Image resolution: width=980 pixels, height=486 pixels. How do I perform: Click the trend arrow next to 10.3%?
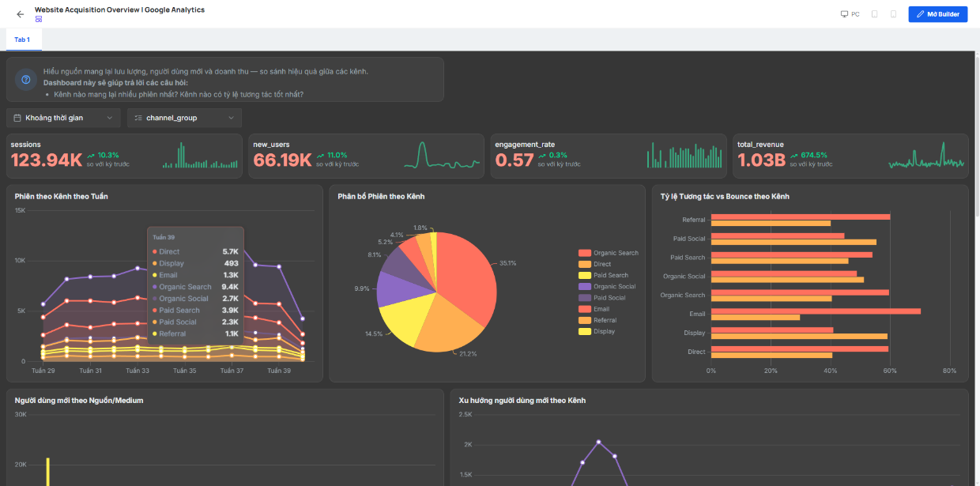91,155
